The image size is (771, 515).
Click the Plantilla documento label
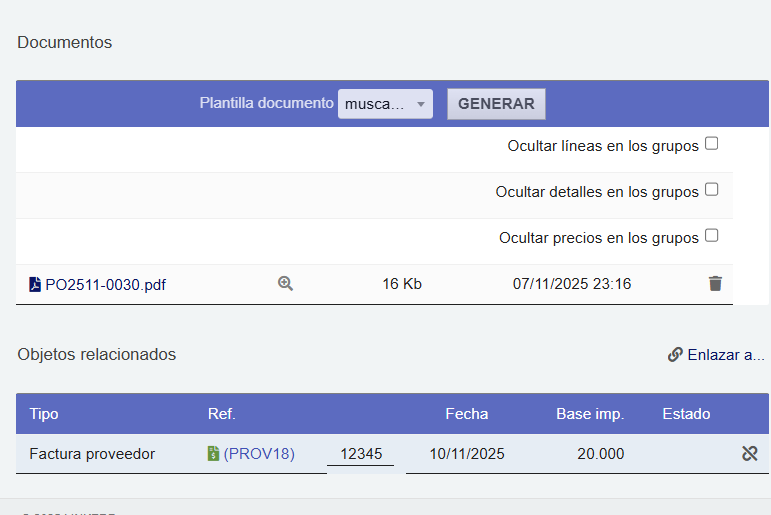pyautogui.click(x=266, y=103)
